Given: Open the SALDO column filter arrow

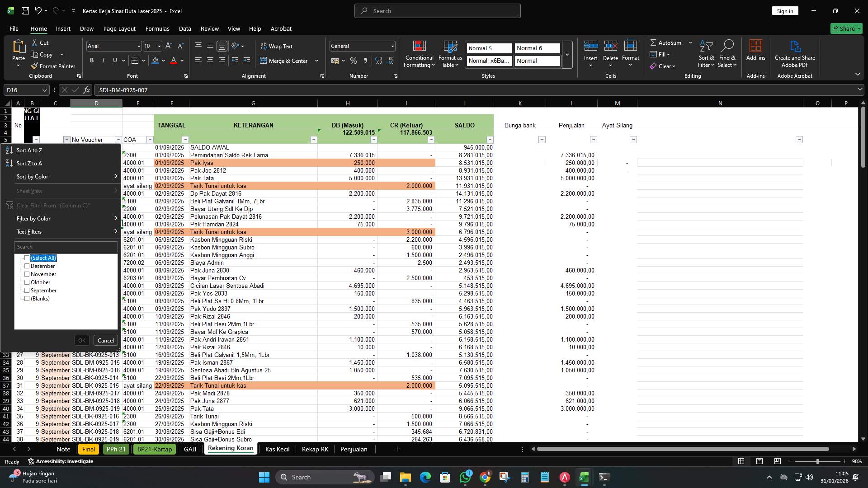Looking at the screenshot, I should 490,140.
